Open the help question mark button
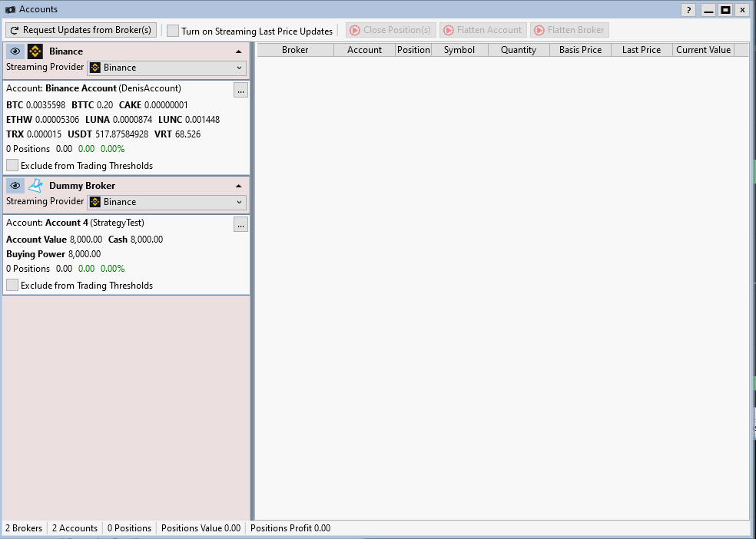The width and height of the screenshot is (756, 539). tap(689, 10)
